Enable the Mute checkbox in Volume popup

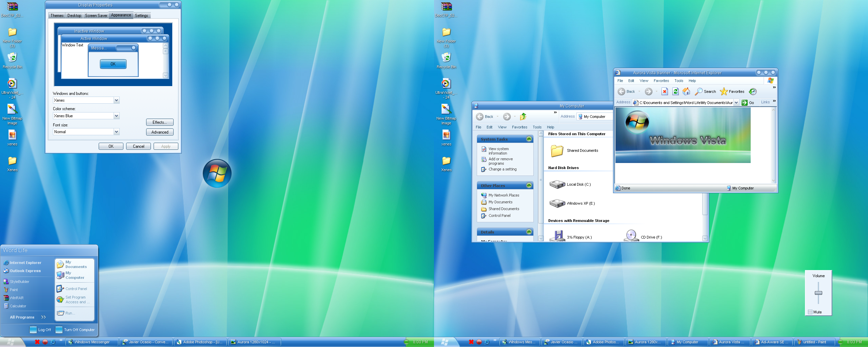tap(810, 312)
